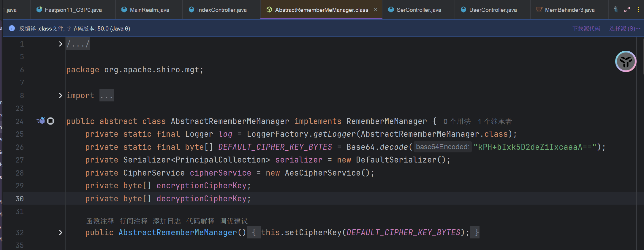644x250 pixels.
Task: Click the 选择源 (S) choose sources link
Action: [624, 28]
